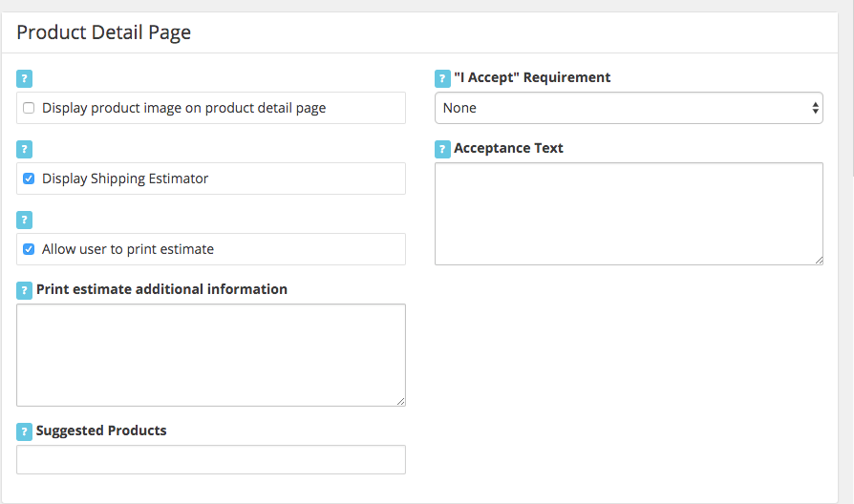Viewport: 854px width, 504px height.
Task: Click help icon beside Acceptance Text
Action: point(442,149)
